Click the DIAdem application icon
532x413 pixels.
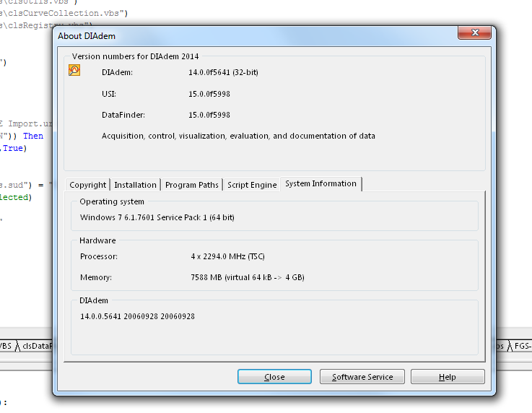[x=74, y=70]
